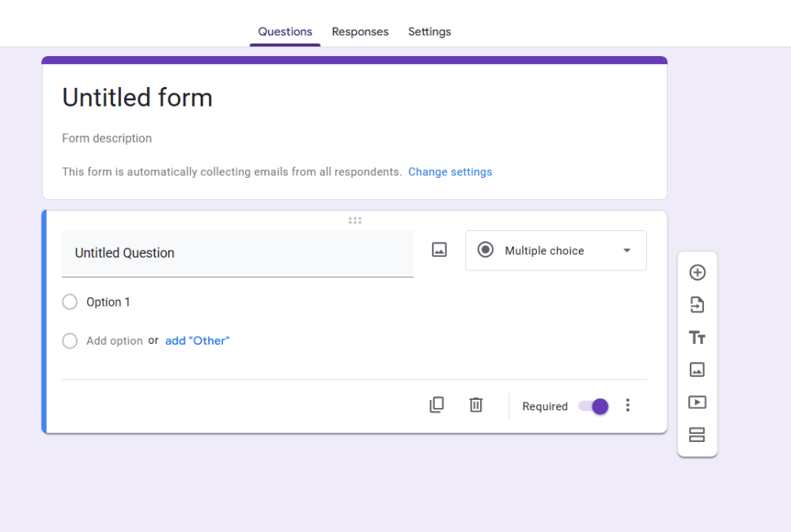The width and height of the screenshot is (791, 532).
Task: Switch to the Responses tab
Action: (360, 32)
